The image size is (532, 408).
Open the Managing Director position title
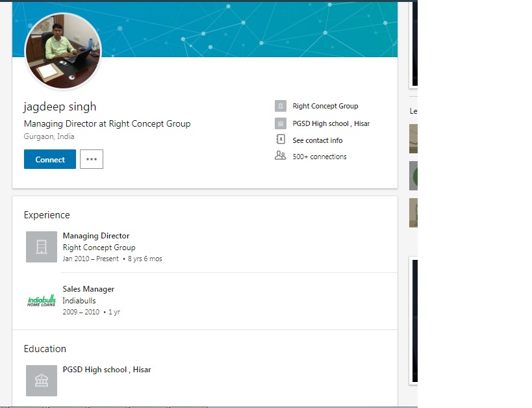pyautogui.click(x=96, y=236)
